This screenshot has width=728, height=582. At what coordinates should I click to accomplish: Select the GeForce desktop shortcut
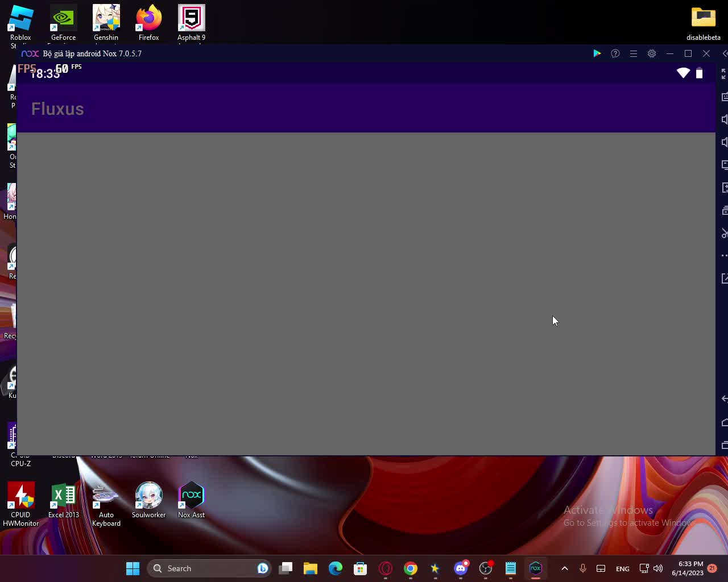pos(63,24)
